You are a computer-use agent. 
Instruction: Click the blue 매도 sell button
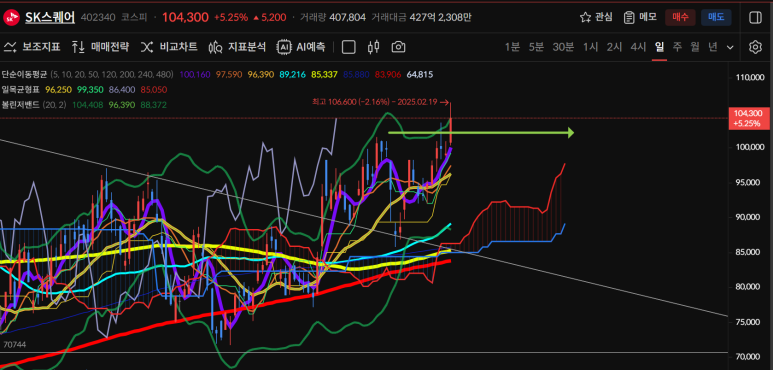(x=716, y=17)
